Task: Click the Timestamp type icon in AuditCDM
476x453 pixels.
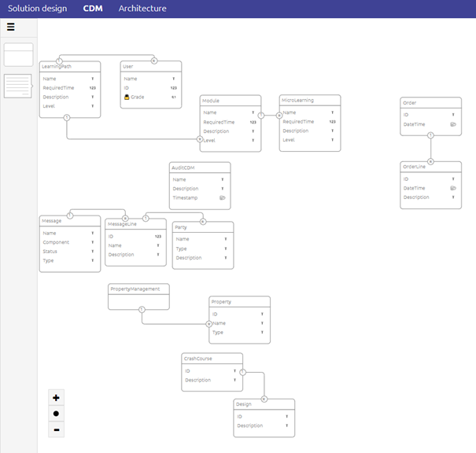Action: (223, 198)
